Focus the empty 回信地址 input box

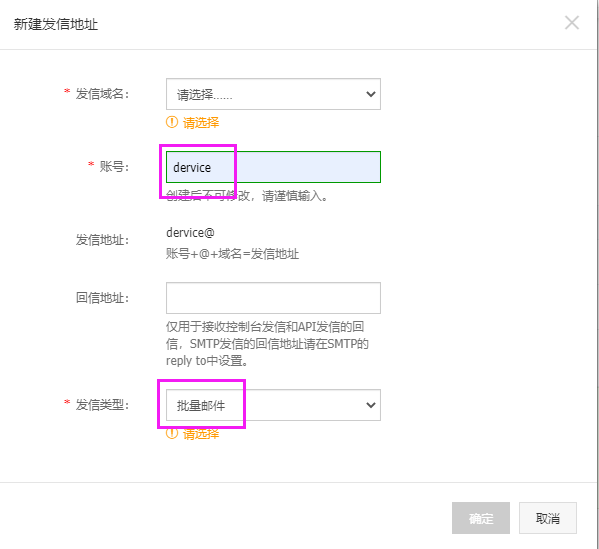tap(273, 298)
